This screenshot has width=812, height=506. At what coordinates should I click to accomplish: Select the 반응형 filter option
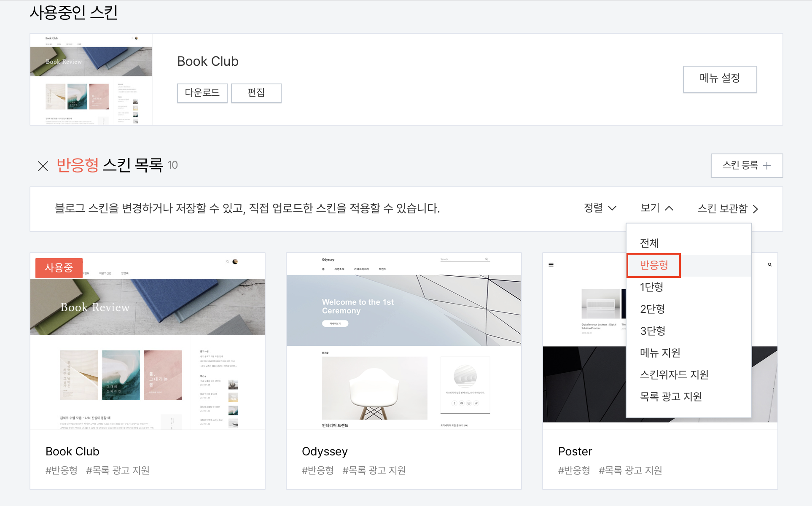click(654, 265)
